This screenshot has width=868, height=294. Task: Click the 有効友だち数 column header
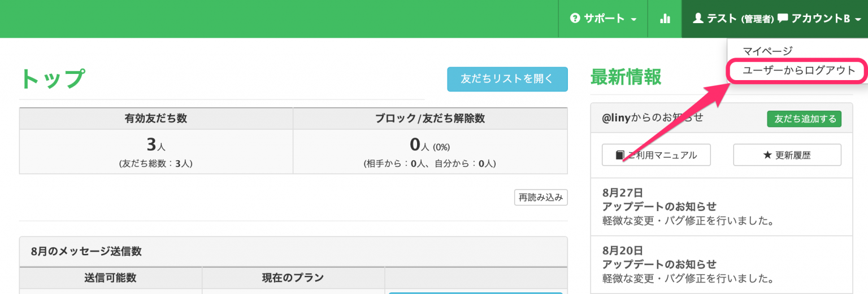click(156, 119)
